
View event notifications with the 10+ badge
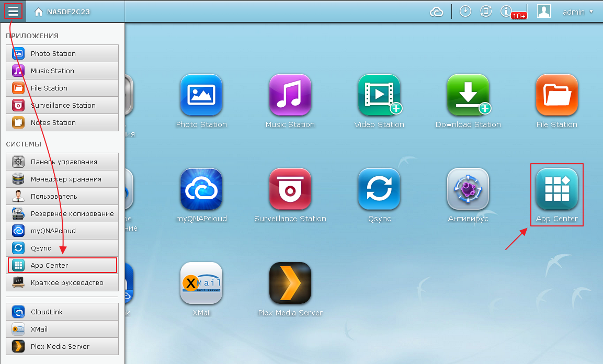513,12
